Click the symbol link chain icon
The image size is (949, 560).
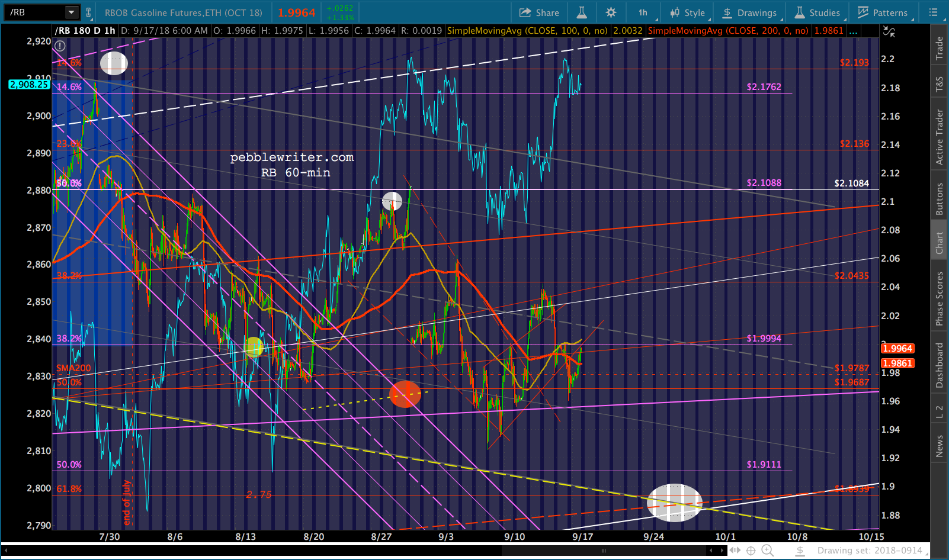[89, 12]
